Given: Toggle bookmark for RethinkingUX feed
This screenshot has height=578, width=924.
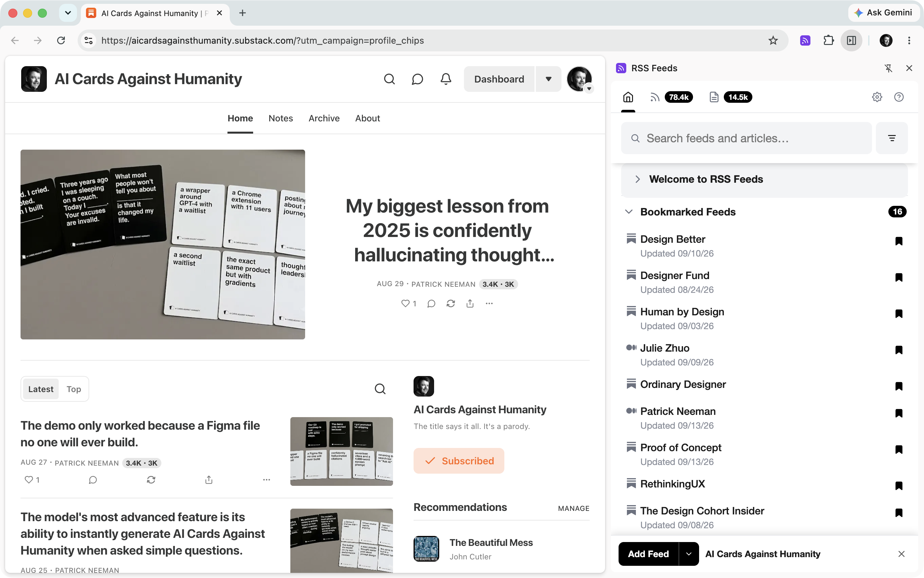Looking at the screenshot, I should point(899,486).
